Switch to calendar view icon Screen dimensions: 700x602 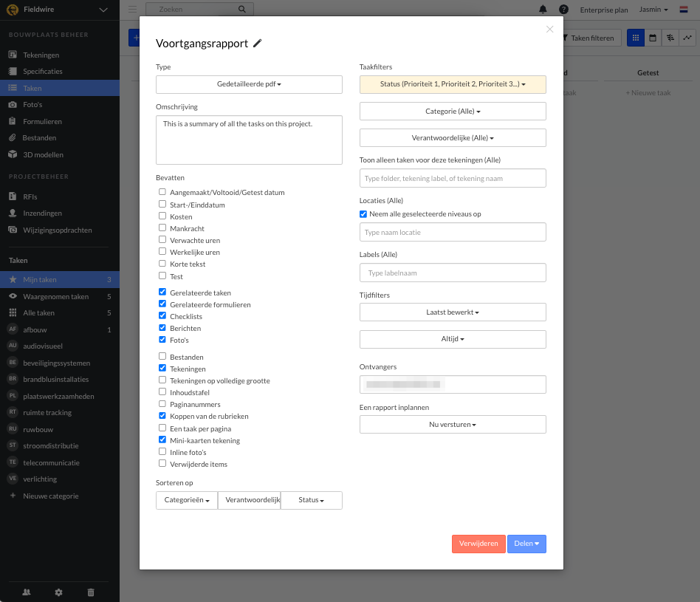point(653,38)
